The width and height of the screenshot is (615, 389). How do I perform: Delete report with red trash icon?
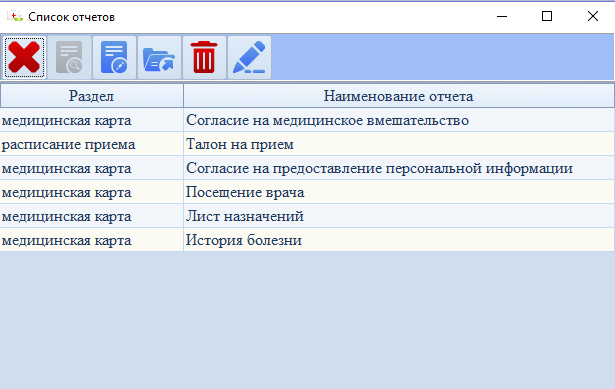204,58
